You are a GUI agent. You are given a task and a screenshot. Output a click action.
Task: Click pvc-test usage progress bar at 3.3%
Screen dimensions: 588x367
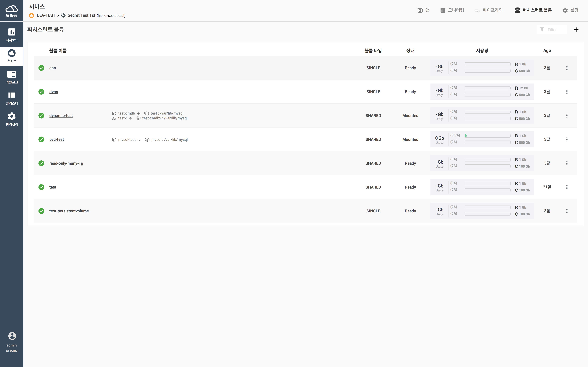(x=487, y=136)
